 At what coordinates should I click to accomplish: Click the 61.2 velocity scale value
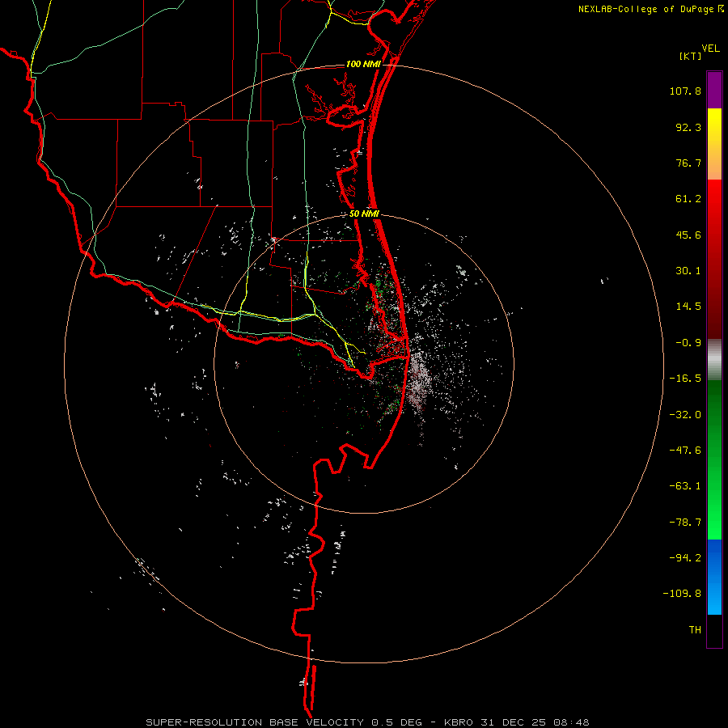(688, 199)
